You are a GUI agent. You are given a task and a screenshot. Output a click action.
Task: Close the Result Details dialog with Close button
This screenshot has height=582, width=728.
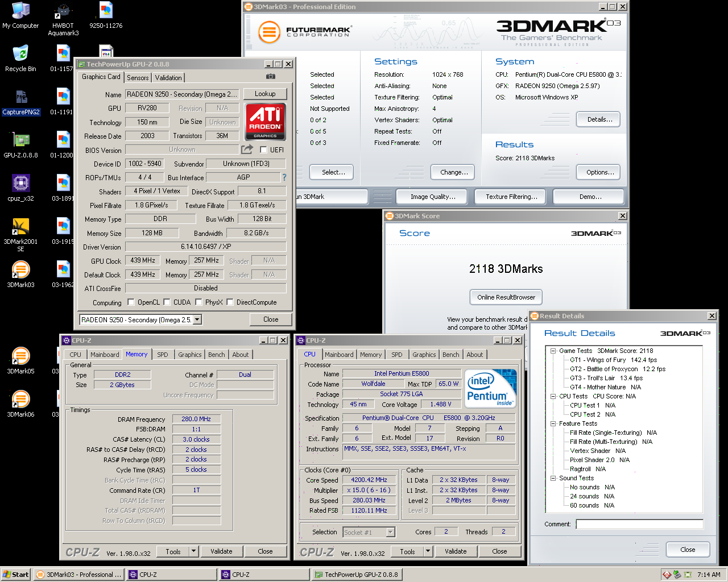688,550
